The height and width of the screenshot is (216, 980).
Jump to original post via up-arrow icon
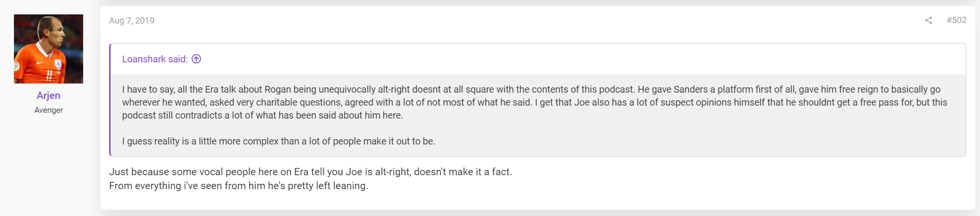pyautogui.click(x=196, y=59)
